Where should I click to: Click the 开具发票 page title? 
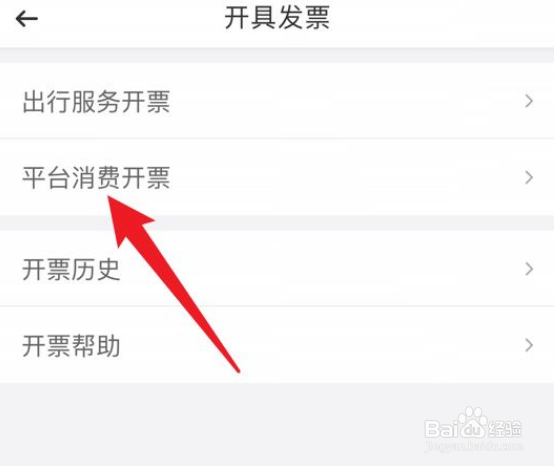(x=277, y=18)
